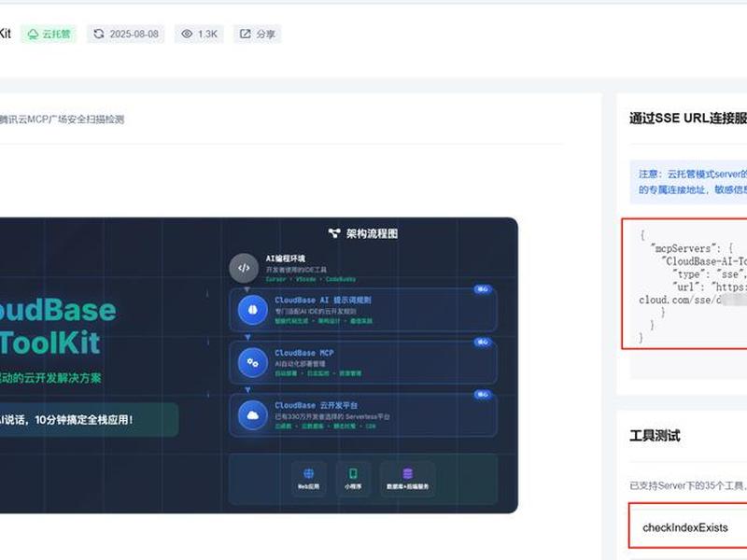Viewport: 747px width, 560px height.
Task: Click the 小程序 phone icon in banner
Action: (353, 473)
